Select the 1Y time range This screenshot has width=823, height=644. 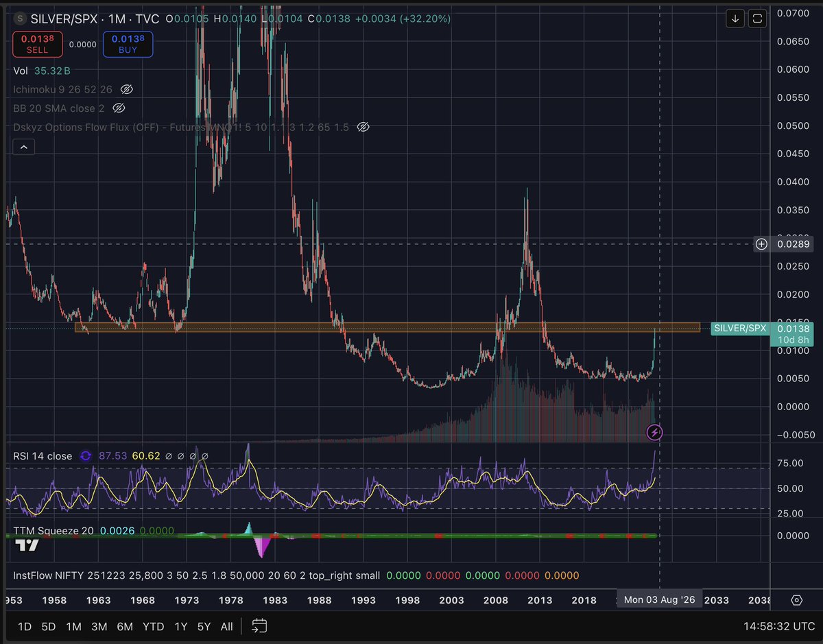pos(180,626)
